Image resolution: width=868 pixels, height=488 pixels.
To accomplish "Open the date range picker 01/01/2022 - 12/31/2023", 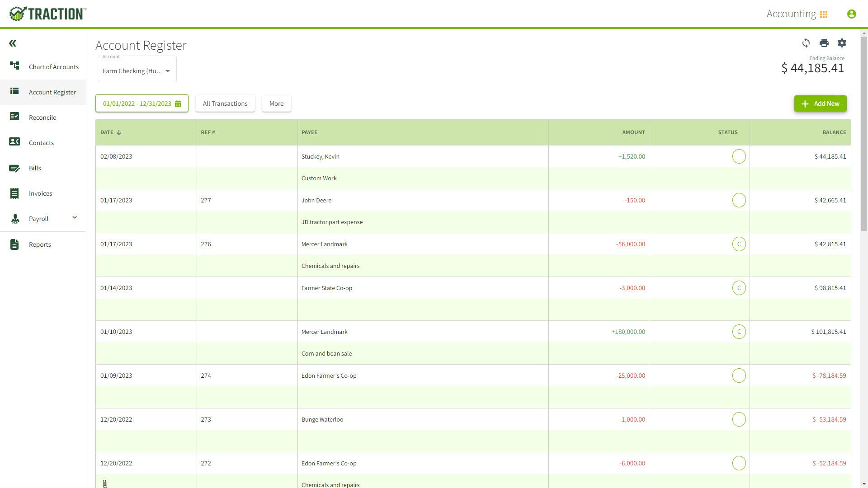I will pyautogui.click(x=142, y=103).
